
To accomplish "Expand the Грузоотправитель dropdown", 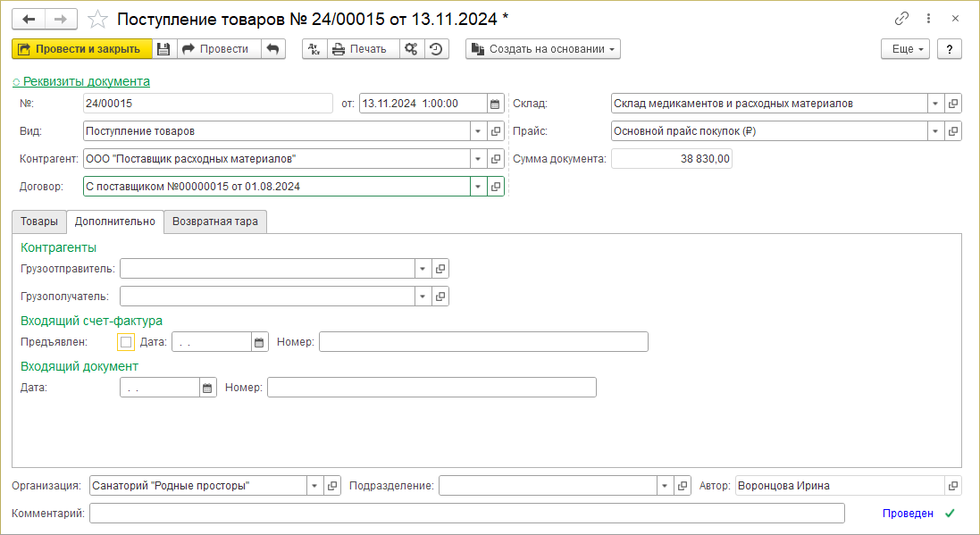I will click(x=422, y=269).
